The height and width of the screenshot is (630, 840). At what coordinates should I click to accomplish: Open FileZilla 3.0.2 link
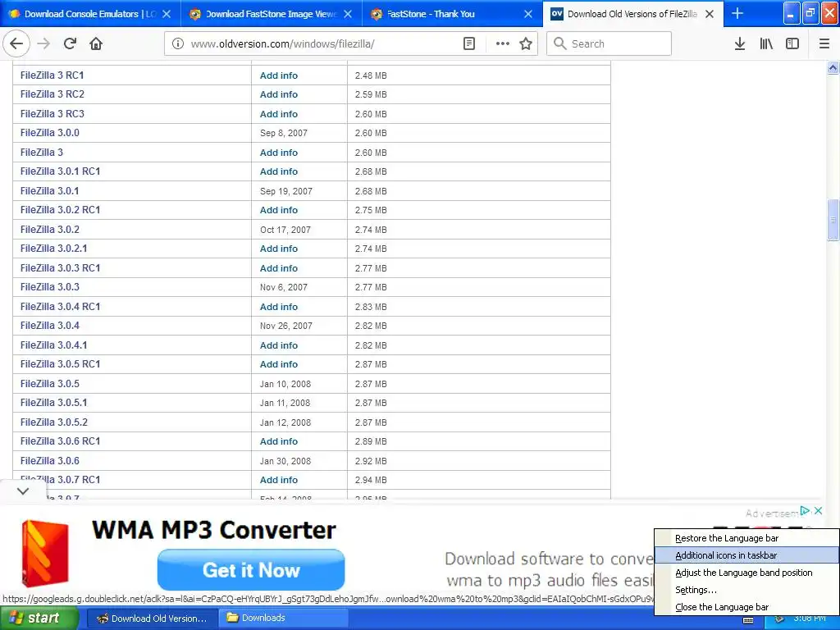point(50,230)
